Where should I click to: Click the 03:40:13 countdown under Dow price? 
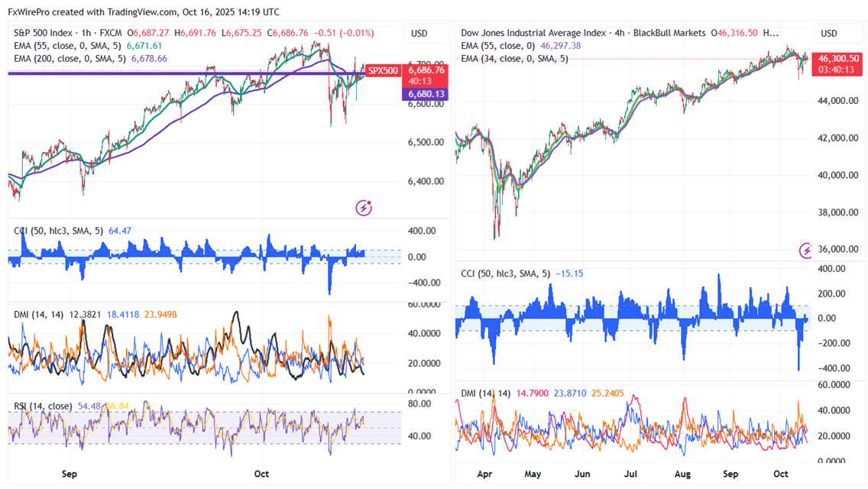(837, 70)
